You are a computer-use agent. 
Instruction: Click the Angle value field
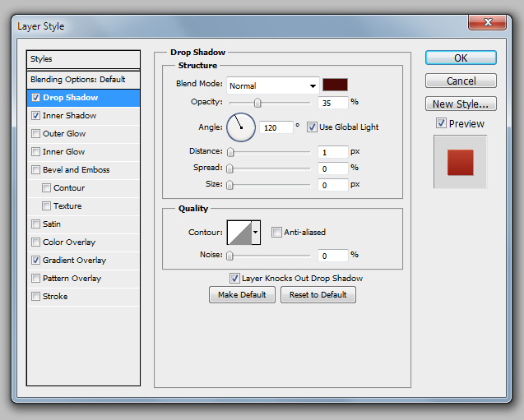tap(276, 127)
